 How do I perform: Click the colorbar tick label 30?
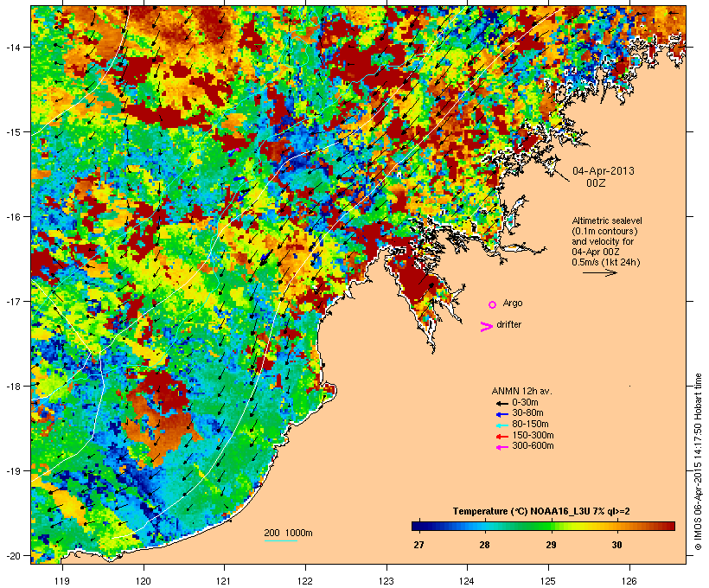[616, 545]
